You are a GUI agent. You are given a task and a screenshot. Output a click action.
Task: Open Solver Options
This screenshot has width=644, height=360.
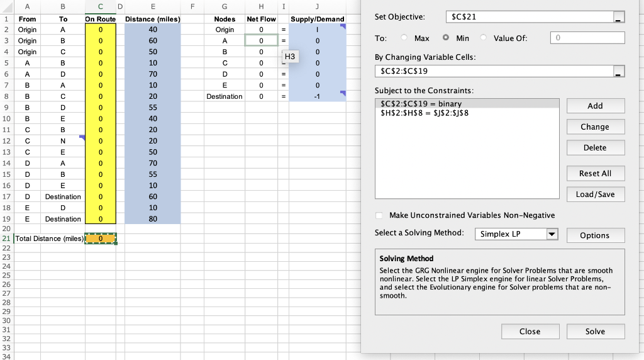[596, 235]
